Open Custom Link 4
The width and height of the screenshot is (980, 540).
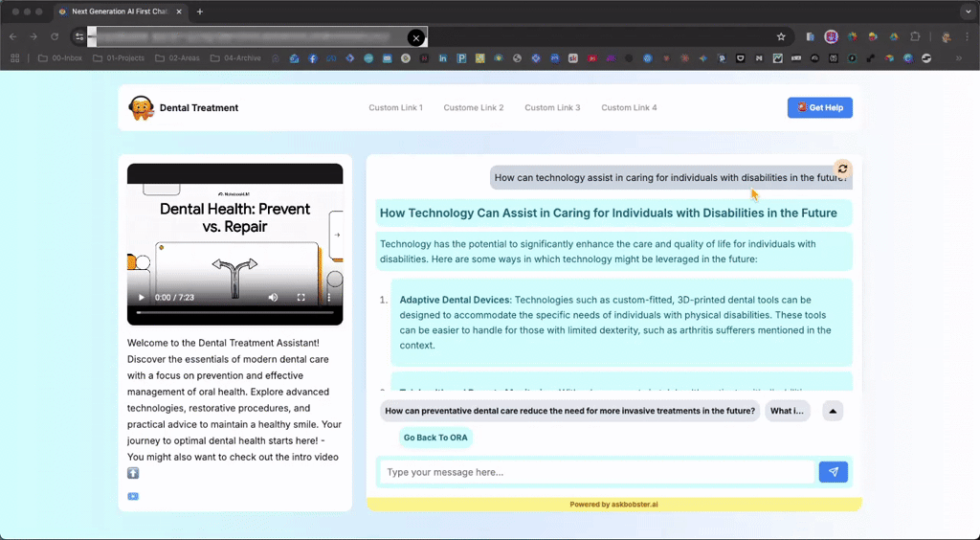[629, 107]
